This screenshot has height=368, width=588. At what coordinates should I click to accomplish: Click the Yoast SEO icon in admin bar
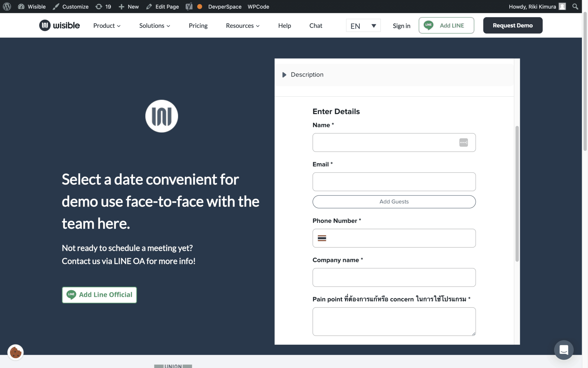(189, 6)
